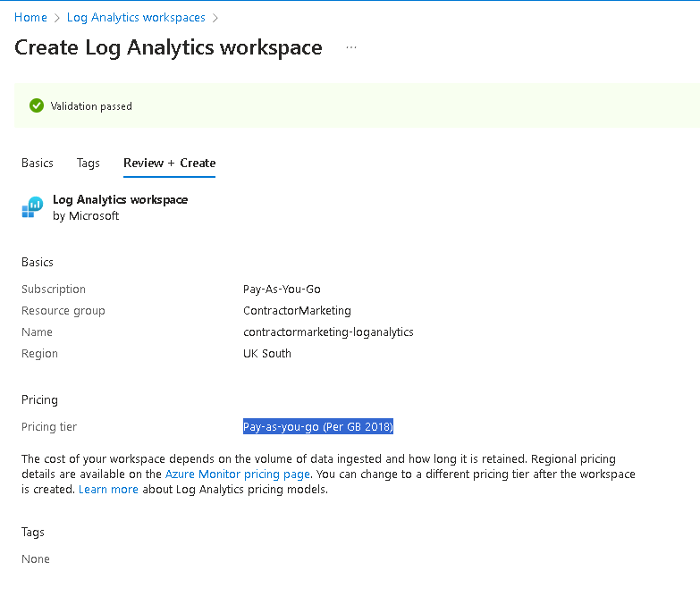Open the Log Analytics workspaces breadcrumb

(136, 17)
